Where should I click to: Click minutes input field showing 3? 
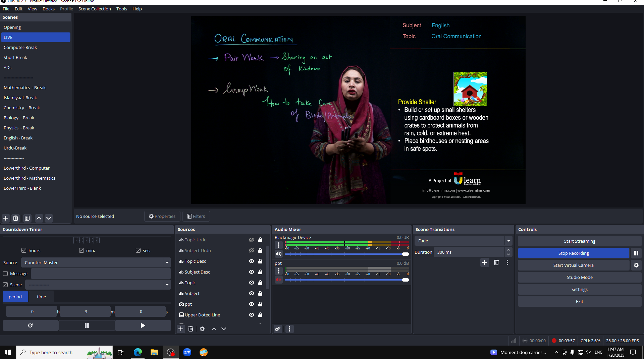coord(86,311)
